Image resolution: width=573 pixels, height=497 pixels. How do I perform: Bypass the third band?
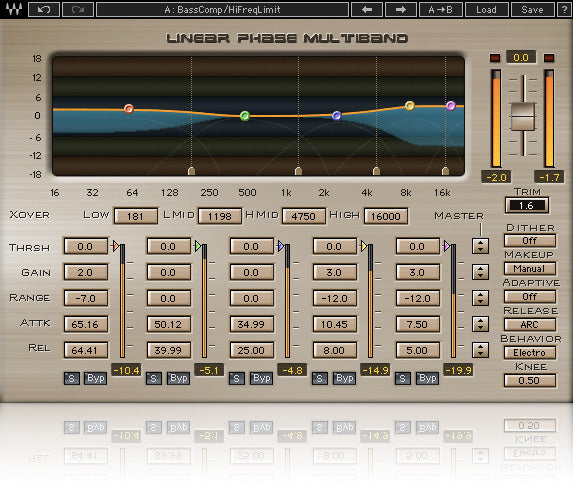pyautogui.click(x=262, y=379)
